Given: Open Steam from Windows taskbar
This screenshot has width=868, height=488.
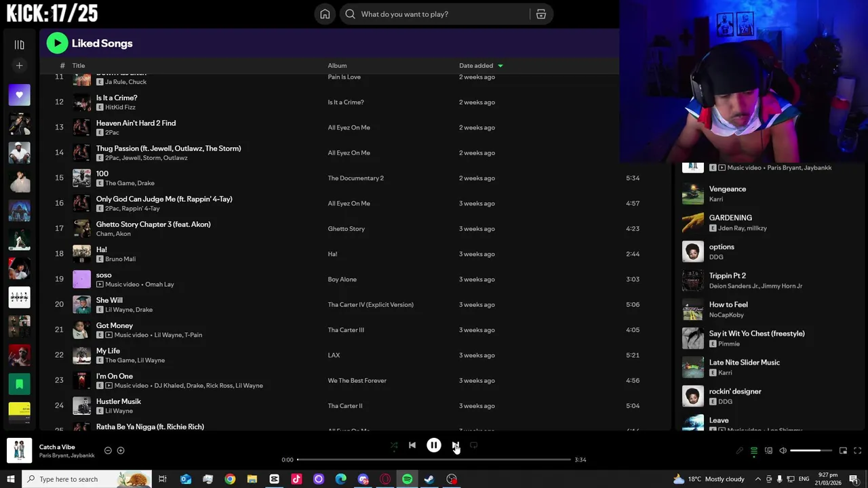Looking at the screenshot, I should coord(429,479).
